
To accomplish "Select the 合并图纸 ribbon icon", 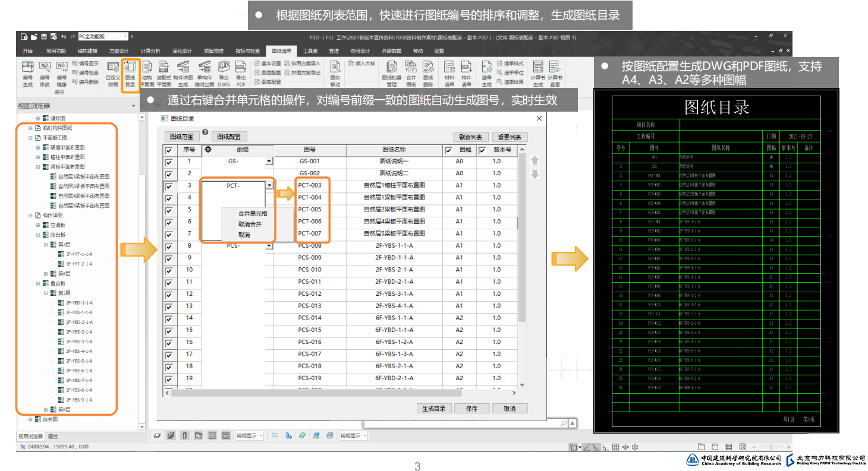I will (411, 72).
